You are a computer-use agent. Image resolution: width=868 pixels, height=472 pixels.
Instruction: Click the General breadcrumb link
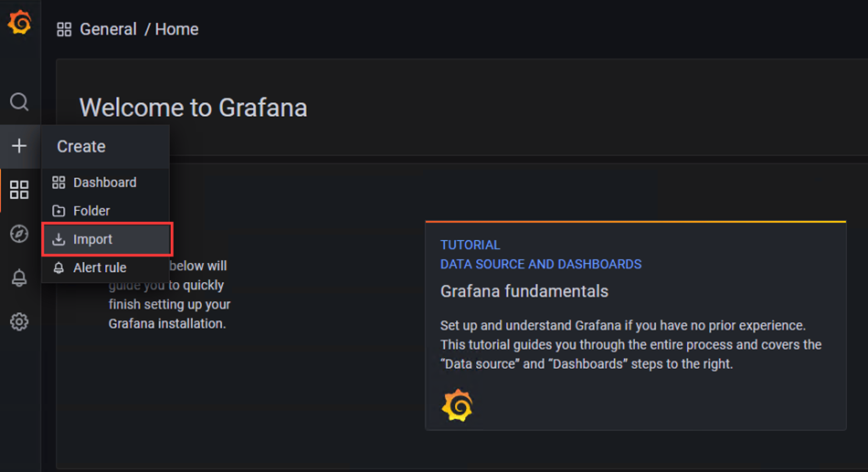click(x=108, y=29)
